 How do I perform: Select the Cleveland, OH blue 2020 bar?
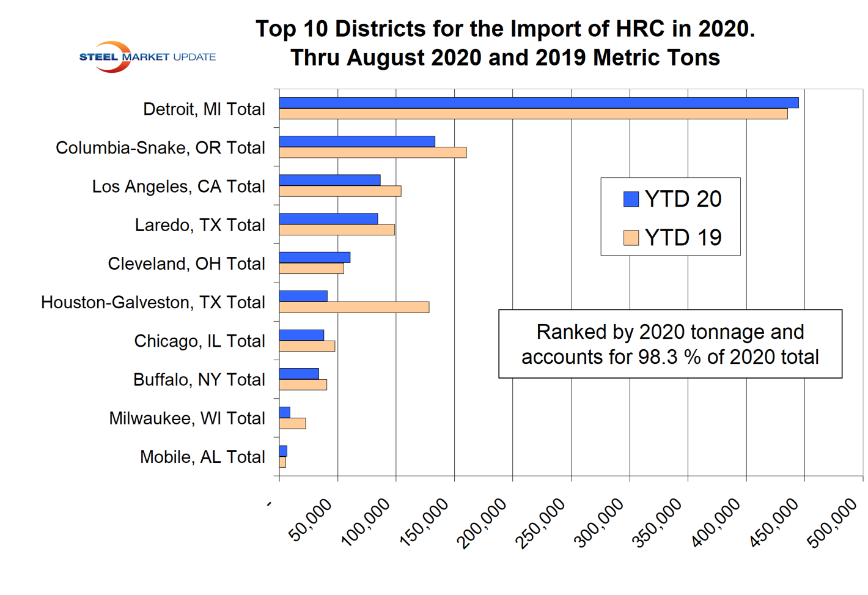coord(314,257)
